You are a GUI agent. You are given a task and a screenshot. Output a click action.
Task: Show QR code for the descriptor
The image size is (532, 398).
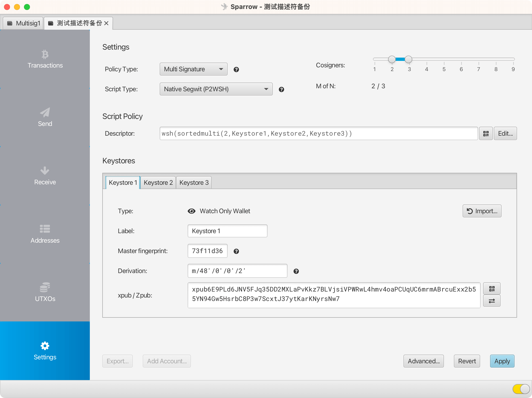(x=486, y=134)
